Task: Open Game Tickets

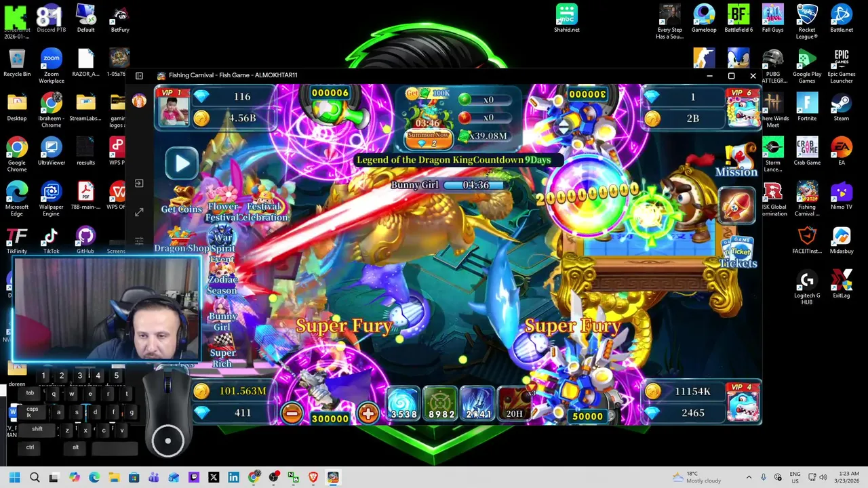Action: point(737,252)
